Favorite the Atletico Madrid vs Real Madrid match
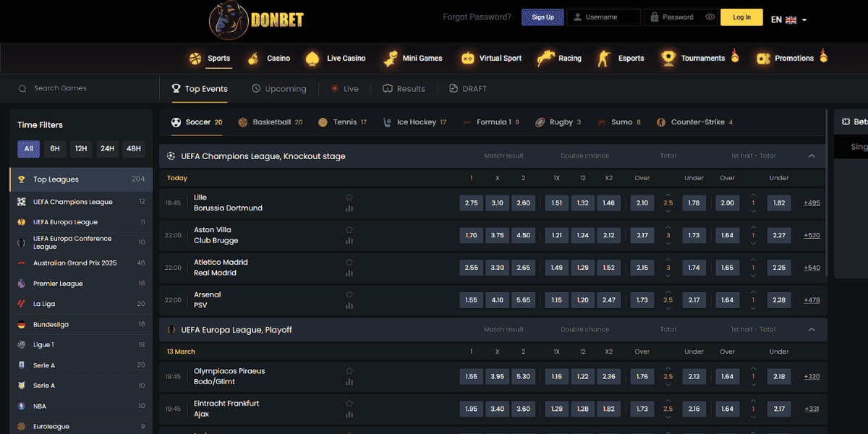Screen dimensions: 868x434 pyautogui.click(x=349, y=261)
